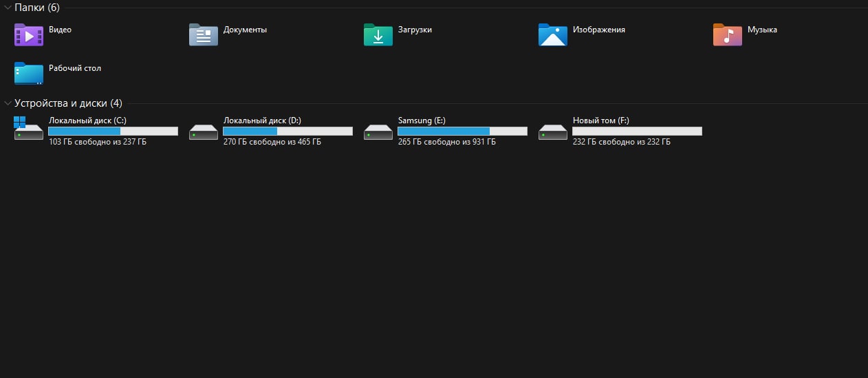Select the text label Изображения
Screen dimensions: 868x378
pos(599,30)
